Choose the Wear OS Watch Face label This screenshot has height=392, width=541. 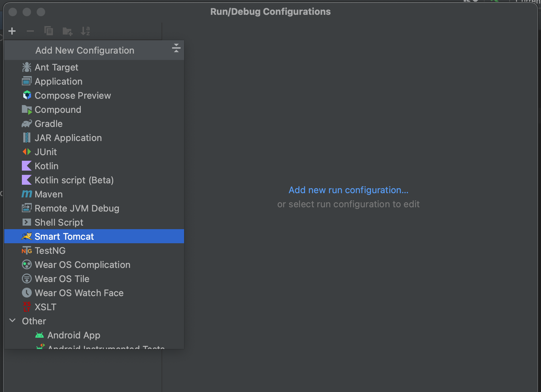pyautogui.click(x=79, y=293)
